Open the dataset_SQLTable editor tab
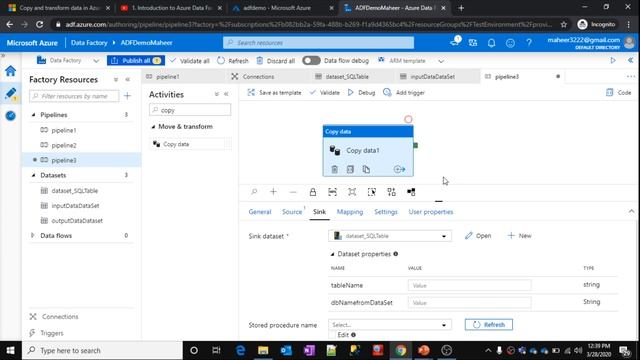Image resolution: width=640 pixels, height=360 pixels. [347, 77]
